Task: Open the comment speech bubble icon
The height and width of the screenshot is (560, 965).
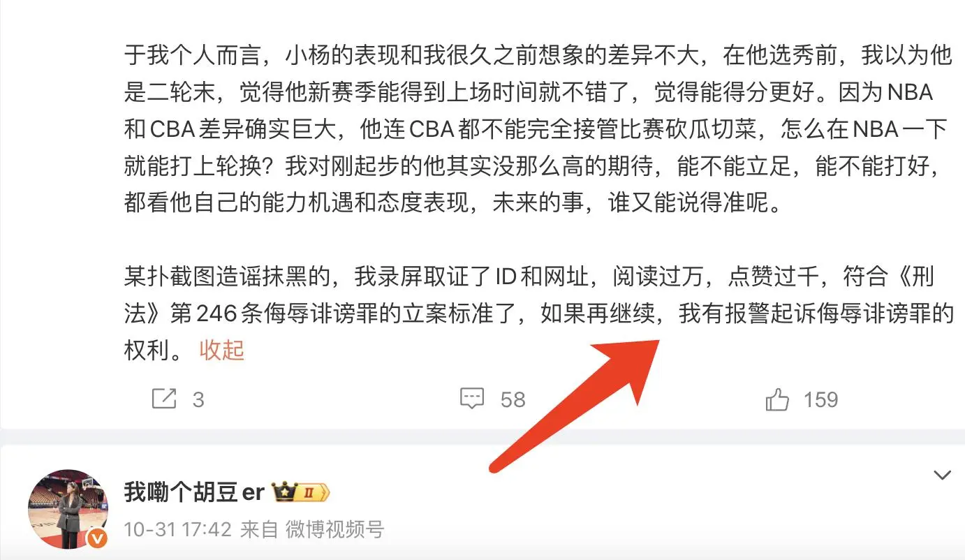Action: point(473,399)
